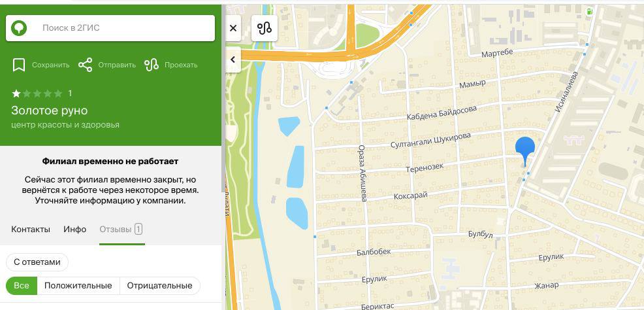Click the Балбобек street label

(374, 252)
